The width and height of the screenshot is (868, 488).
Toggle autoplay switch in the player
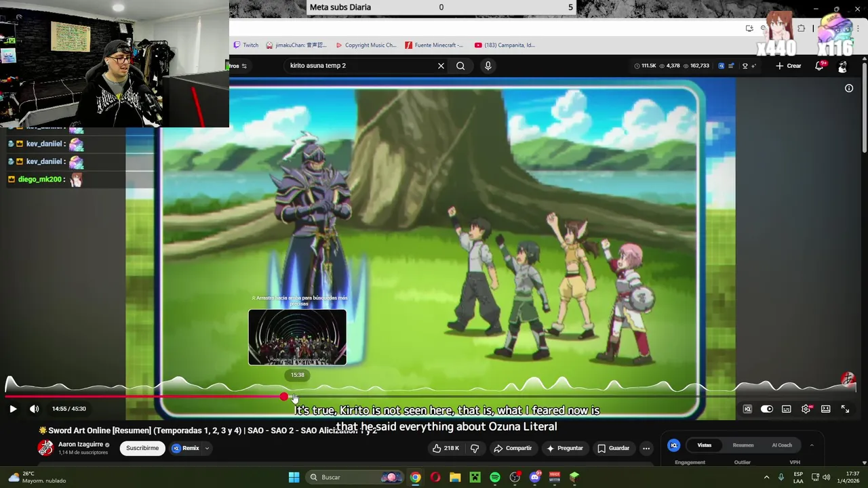(767, 409)
